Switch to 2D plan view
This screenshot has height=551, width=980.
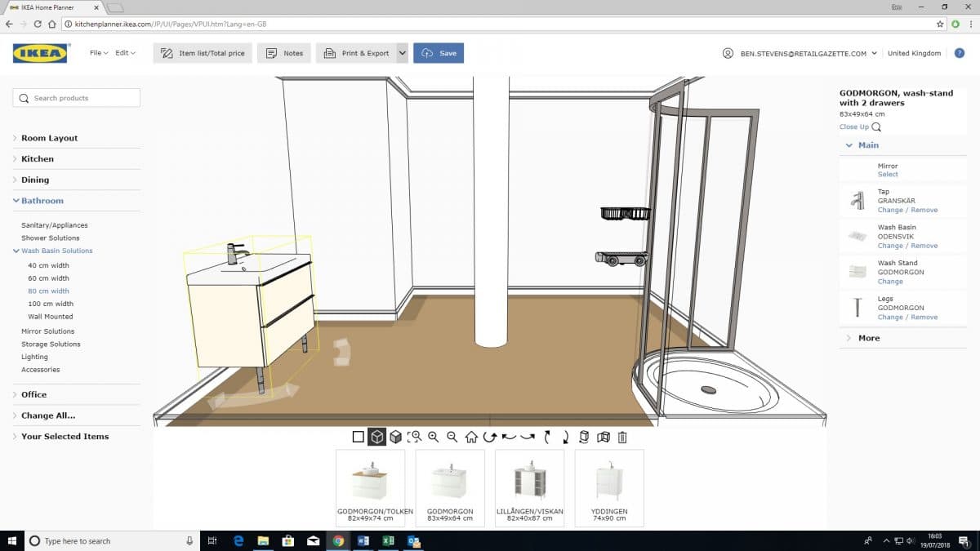(x=357, y=437)
